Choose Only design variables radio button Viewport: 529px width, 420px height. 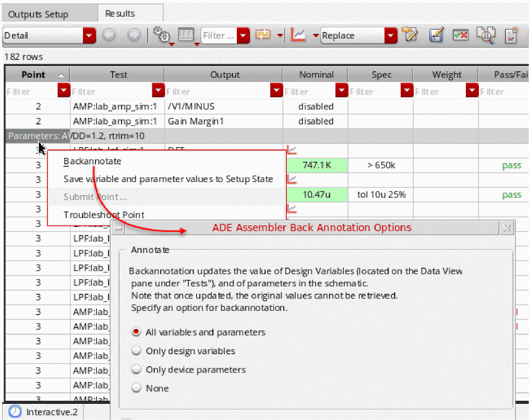137,351
